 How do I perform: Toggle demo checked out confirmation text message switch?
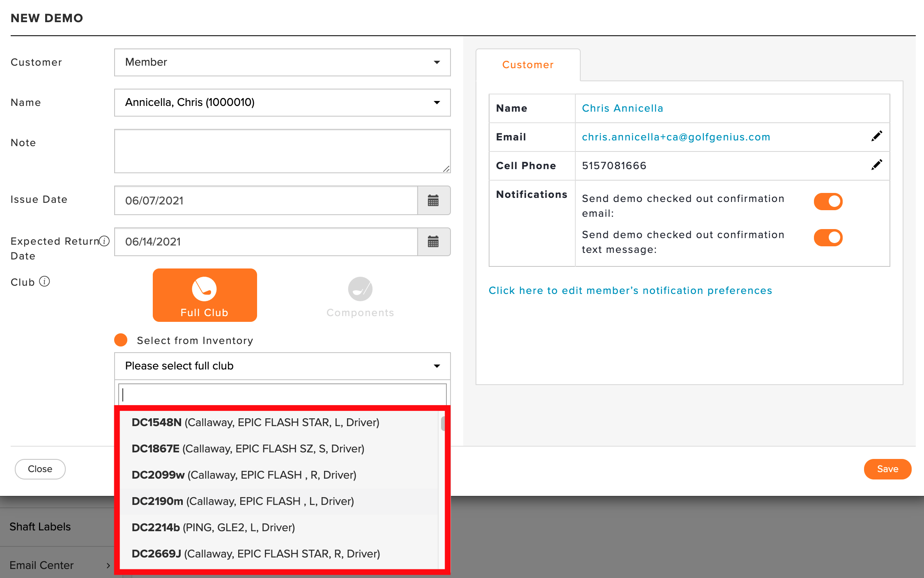pyautogui.click(x=828, y=238)
